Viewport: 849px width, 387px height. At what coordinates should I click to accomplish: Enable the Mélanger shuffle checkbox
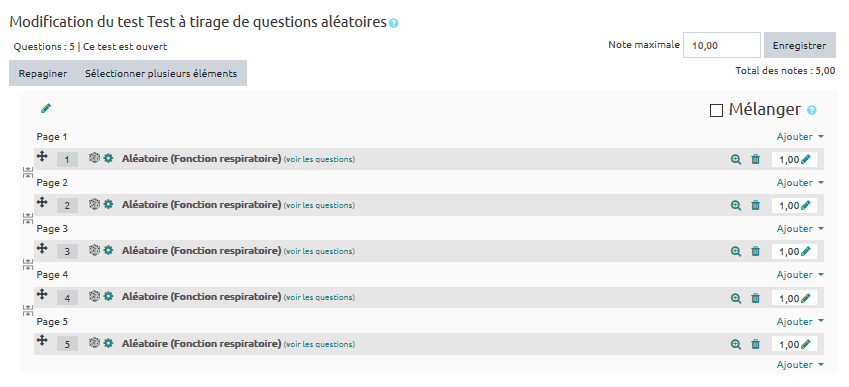click(x=716, y=111)
